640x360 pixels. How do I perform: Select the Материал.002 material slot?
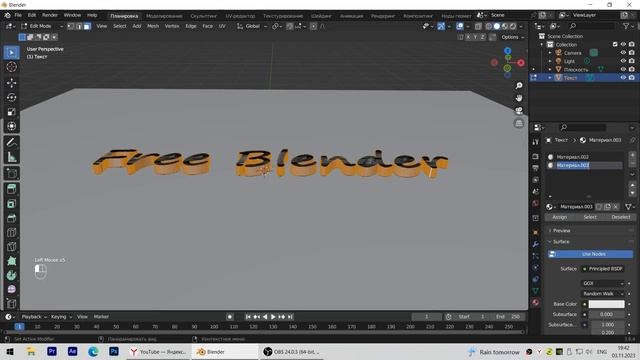(585, 157)
